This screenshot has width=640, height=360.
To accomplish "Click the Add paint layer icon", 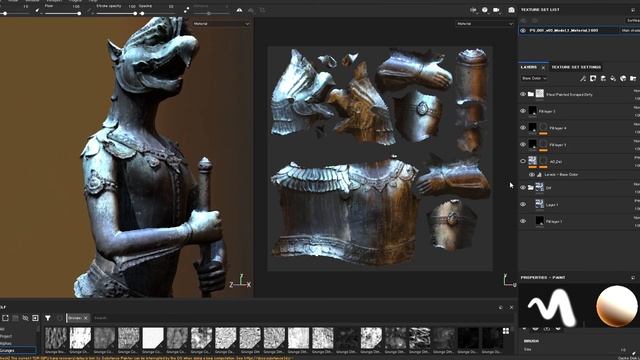I will tap(603, 78).
